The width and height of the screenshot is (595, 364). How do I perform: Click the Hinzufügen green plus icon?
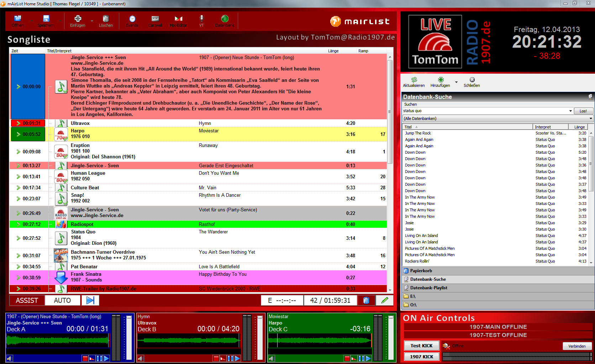tap(441, 80)
